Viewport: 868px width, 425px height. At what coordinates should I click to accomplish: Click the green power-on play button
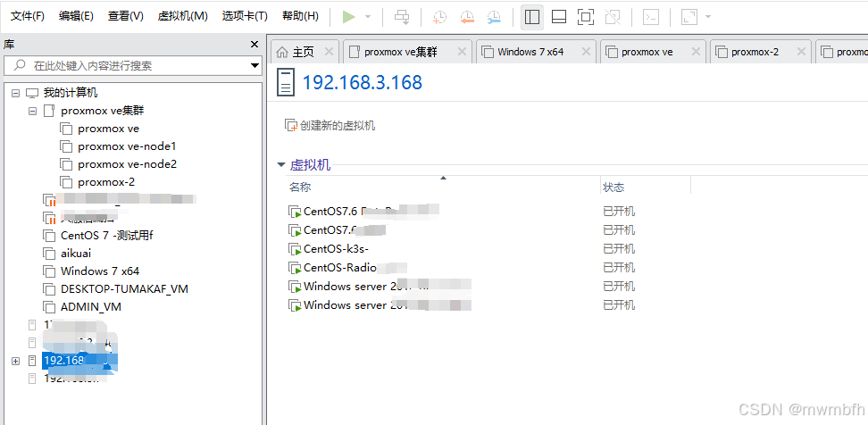pos(349,17)
